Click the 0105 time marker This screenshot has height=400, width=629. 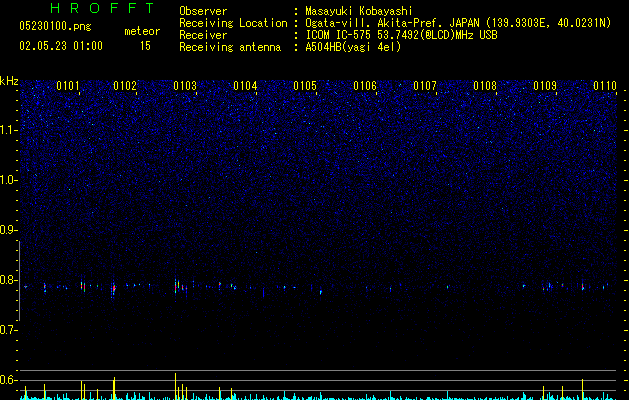(x=305, y=85)
